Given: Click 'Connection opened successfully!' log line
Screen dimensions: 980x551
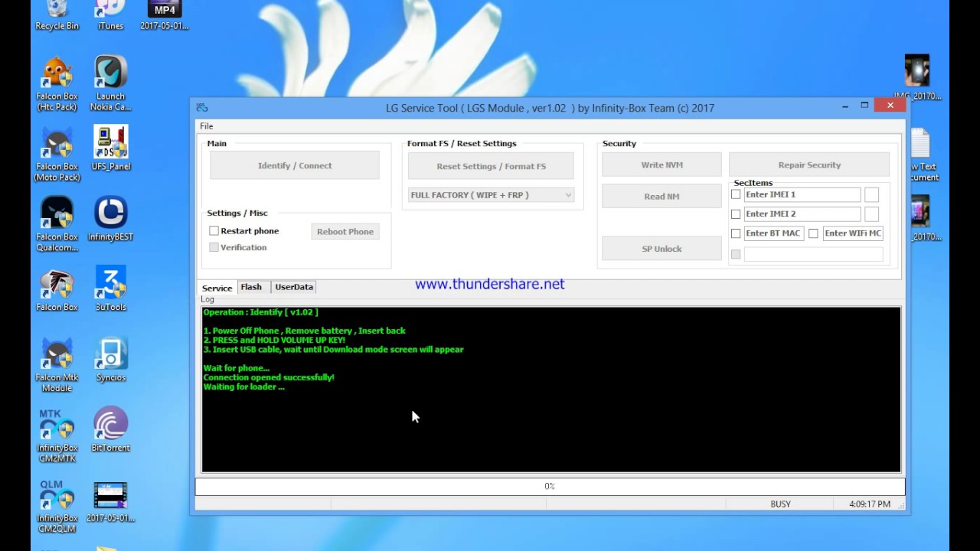Looking at the screenshot, I should click(269, 377).
